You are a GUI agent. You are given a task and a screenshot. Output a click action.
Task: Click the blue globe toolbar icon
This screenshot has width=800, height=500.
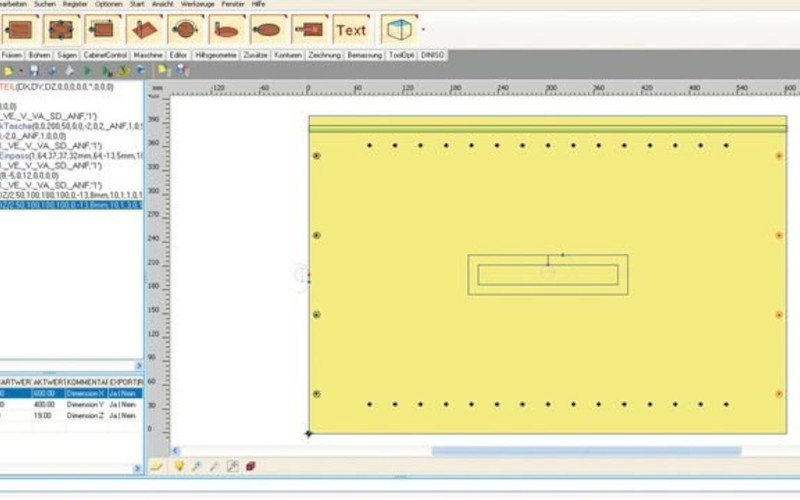tap(52, 71)
